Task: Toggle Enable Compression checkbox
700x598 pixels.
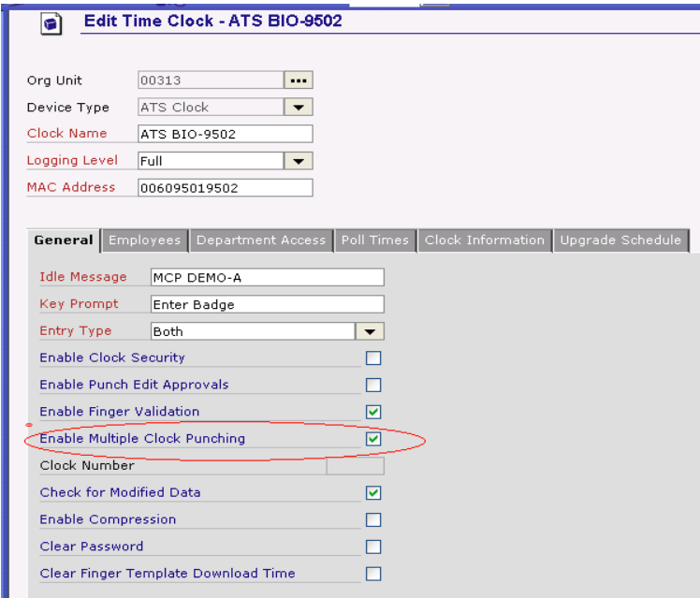Action: pos(373,520)
